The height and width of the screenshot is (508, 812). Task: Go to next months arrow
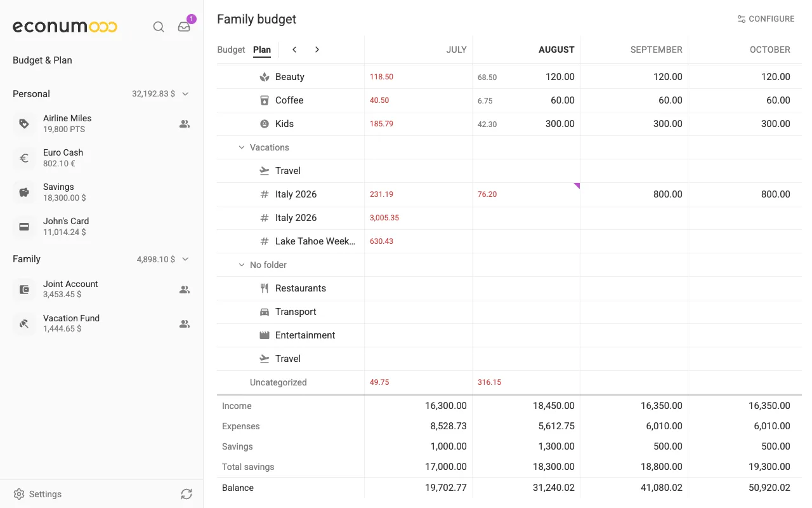pyautogui.click(x=317, y=50)
